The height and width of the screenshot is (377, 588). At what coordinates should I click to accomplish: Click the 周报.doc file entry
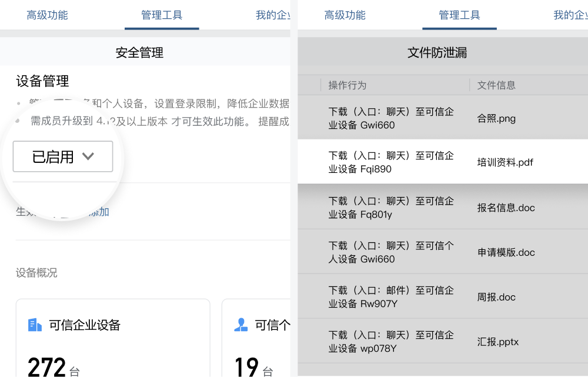point(496,297)
